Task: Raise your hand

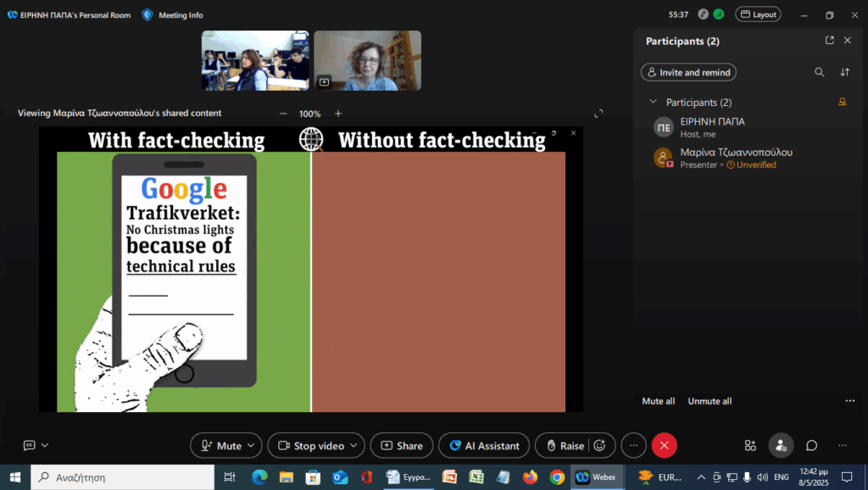Action: click(565, 445)
